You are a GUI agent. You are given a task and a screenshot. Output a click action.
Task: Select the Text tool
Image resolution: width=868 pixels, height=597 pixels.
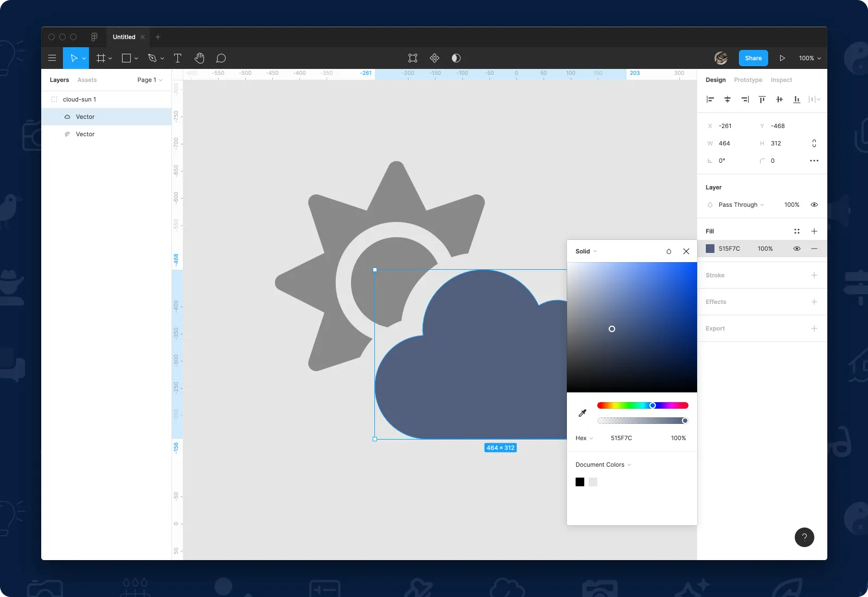177,58
